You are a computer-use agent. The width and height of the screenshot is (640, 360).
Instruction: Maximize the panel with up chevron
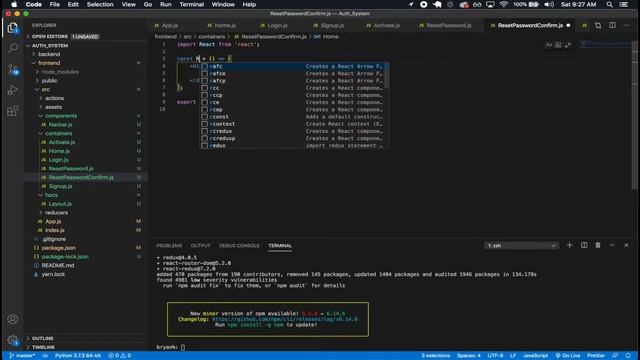point(612,245)
